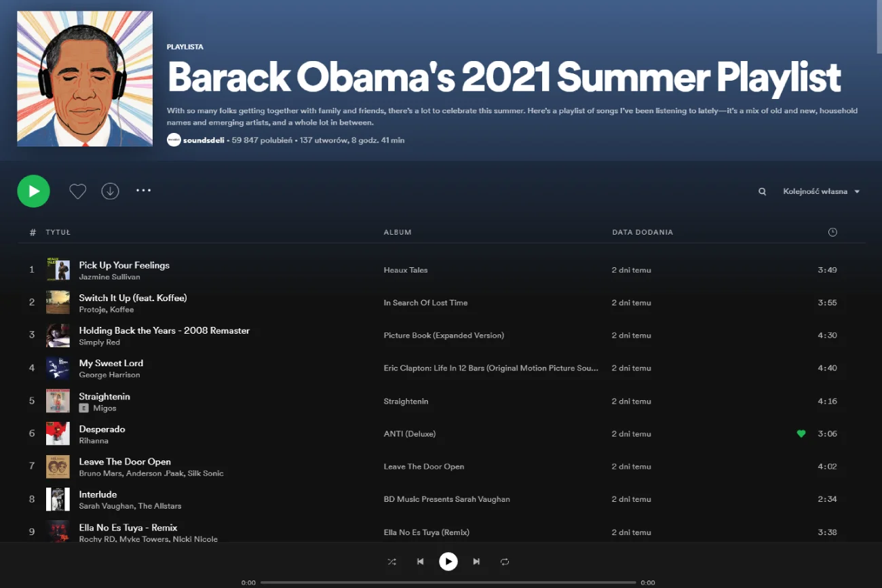Open the In Search Of Lost Time album
The image size is (882, 588).
(425, 302)
